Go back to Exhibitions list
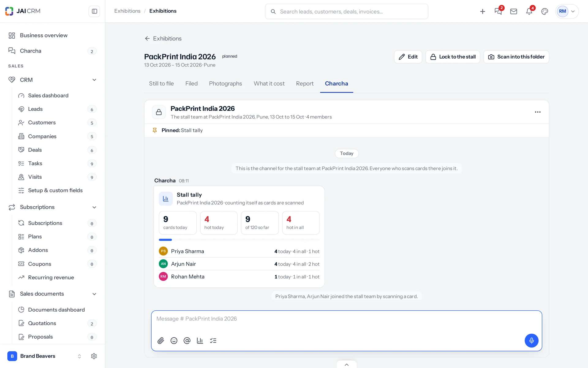This screenshot has width=588, height=368. [x=163, y=39]
